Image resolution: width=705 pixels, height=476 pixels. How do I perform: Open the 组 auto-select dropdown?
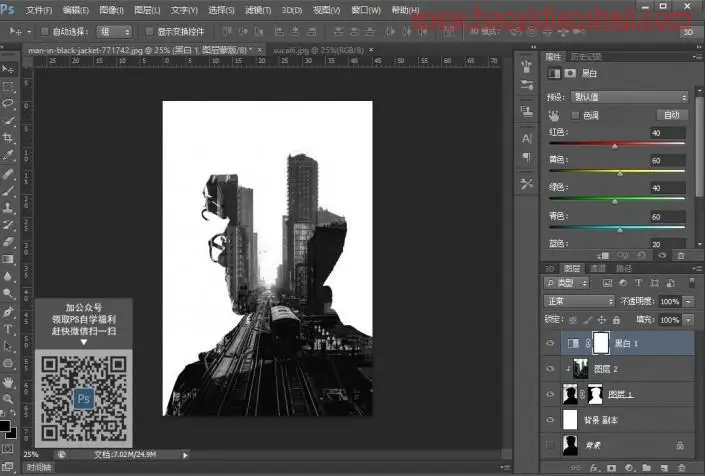(x=114, y=31)
